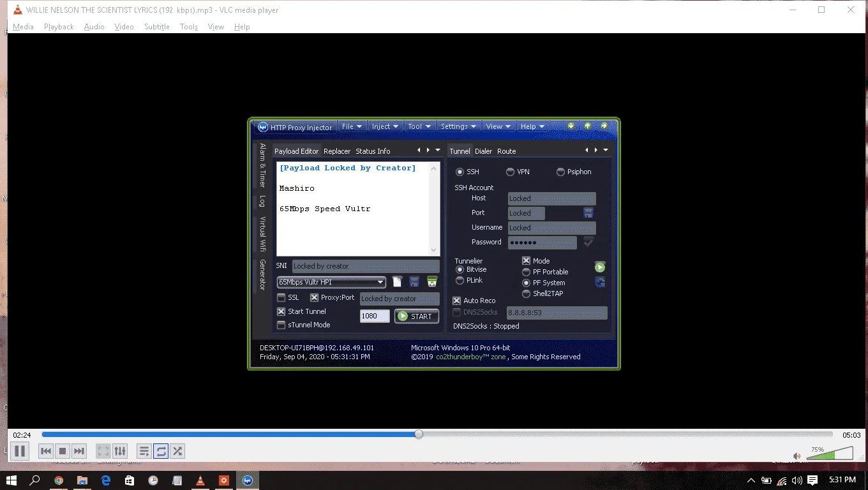The width and height of the screenshot is (868, 490).
Task: Open injector Tool dropdown menu
Action: pyautogui.click(x=420, y=126)
